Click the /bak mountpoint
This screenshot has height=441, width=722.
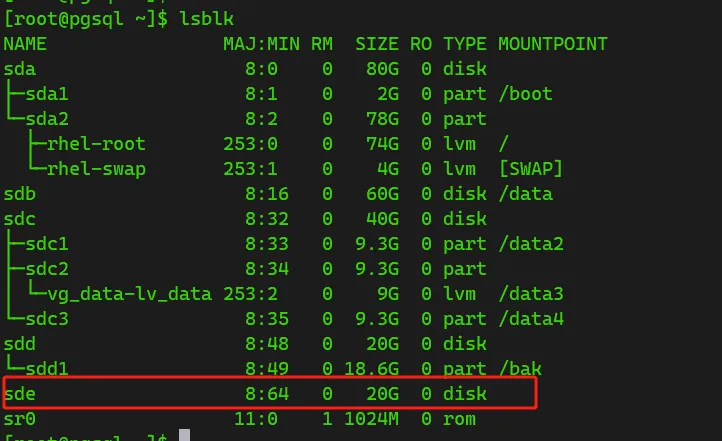tap(520, 369)
